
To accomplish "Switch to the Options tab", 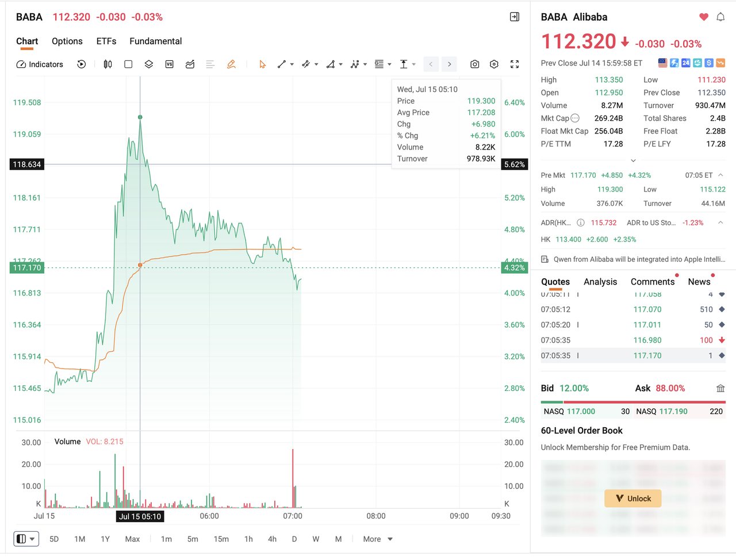I will tap(67, 41).
